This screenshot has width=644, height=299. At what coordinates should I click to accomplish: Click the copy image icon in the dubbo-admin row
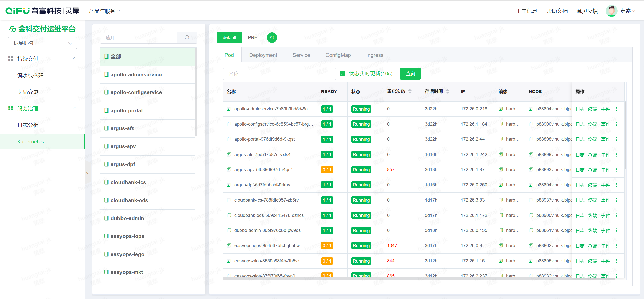point(501,230)
